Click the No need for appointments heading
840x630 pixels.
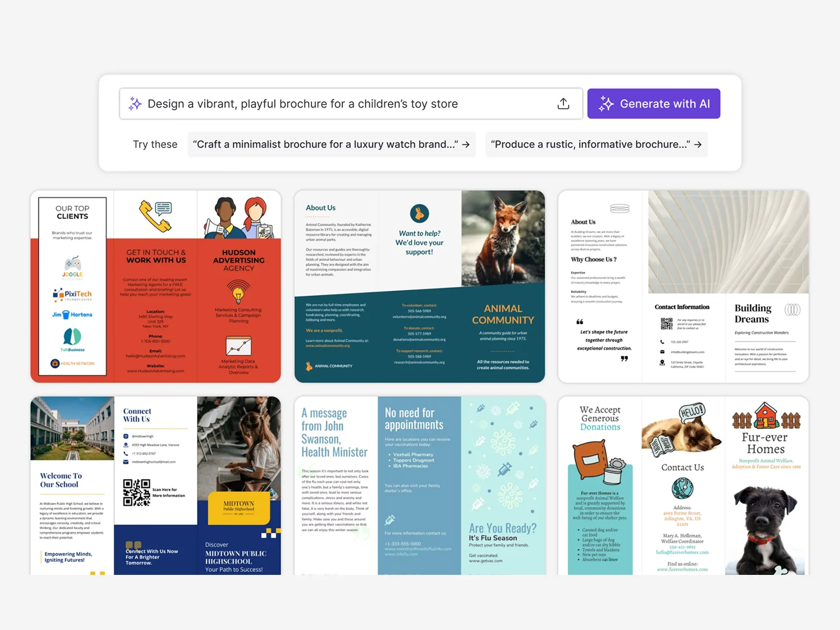pos(414,419)
